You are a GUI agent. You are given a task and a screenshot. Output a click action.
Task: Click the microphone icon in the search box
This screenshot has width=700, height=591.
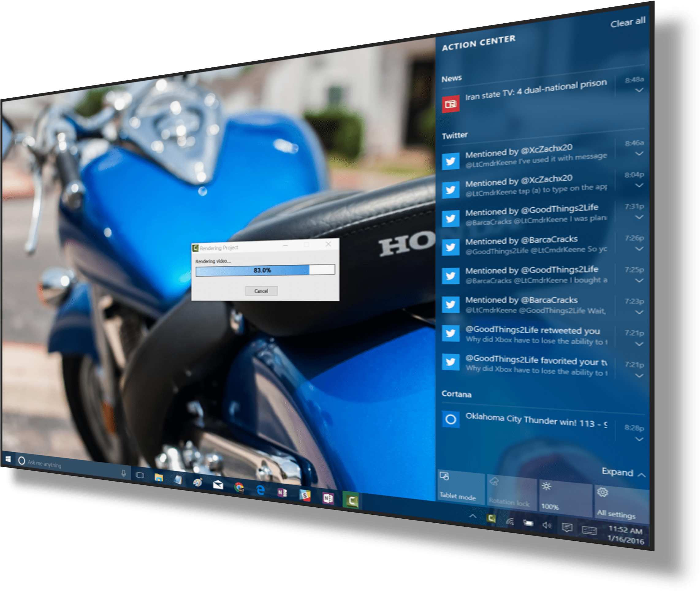coord(124,473)
